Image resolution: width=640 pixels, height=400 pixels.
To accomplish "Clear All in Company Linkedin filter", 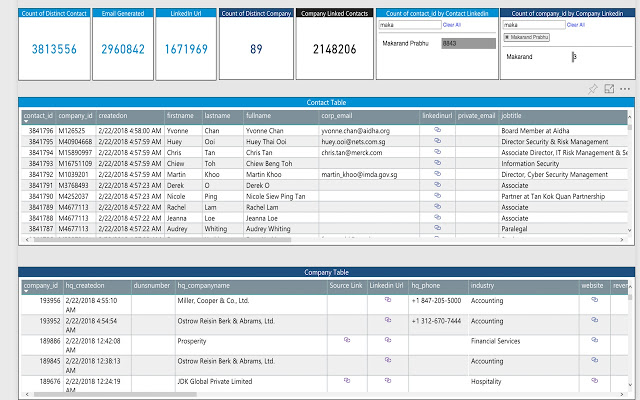I will point(576,24).
